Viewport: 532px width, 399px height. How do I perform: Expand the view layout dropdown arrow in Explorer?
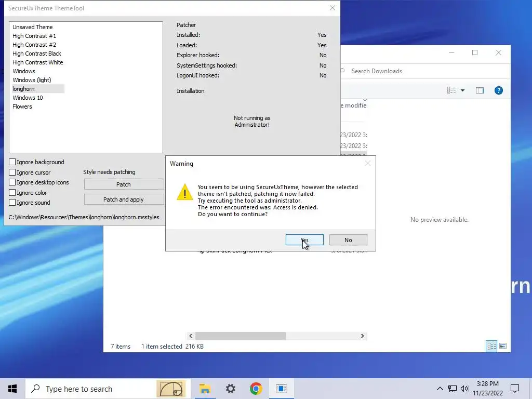pyautogui.click(x=462, y=90)
